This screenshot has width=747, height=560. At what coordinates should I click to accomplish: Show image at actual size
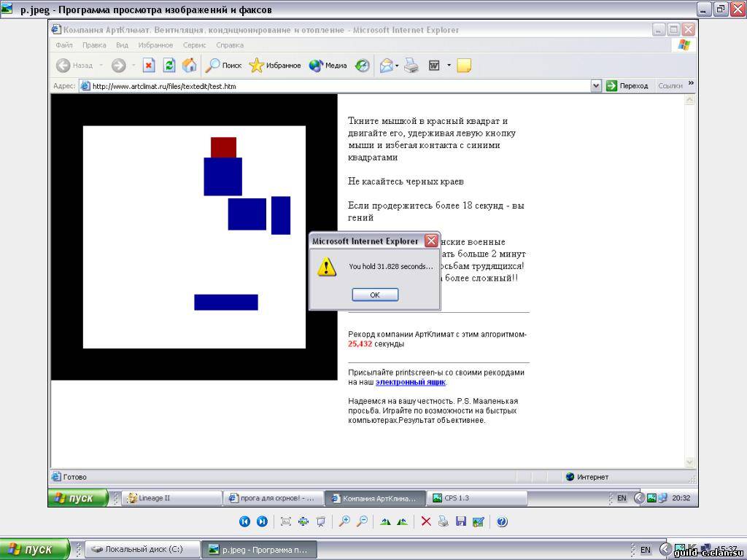pyautogui.click(x=303, y=521)
